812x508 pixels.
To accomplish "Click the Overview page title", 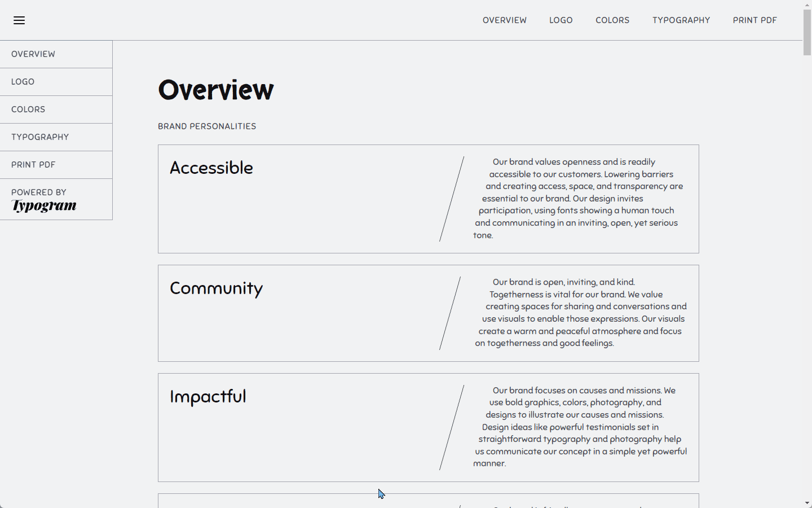I will click(x=216, y=89).
